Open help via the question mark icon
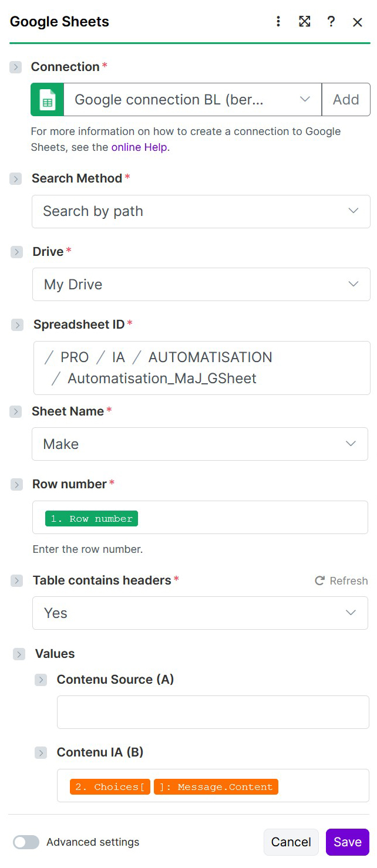 coord(331,22)
